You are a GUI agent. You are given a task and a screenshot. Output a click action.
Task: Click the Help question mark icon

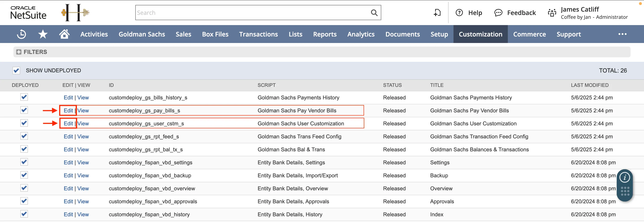[x=459, y=13]
